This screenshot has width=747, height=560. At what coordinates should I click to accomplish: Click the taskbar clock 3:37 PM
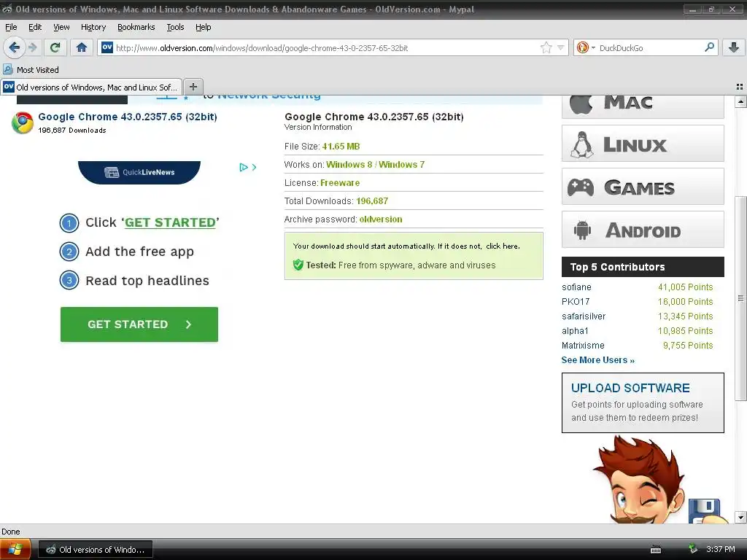tap(720, 549)
